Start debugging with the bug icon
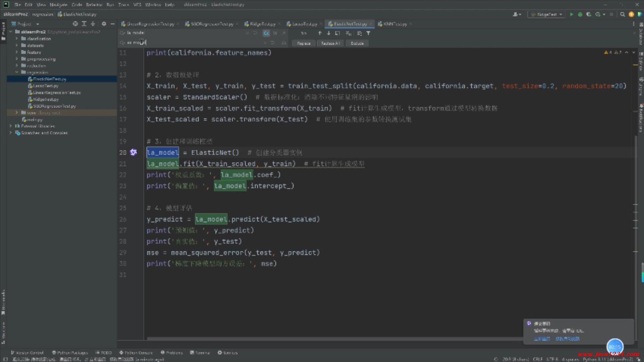 tap(580, 14)
